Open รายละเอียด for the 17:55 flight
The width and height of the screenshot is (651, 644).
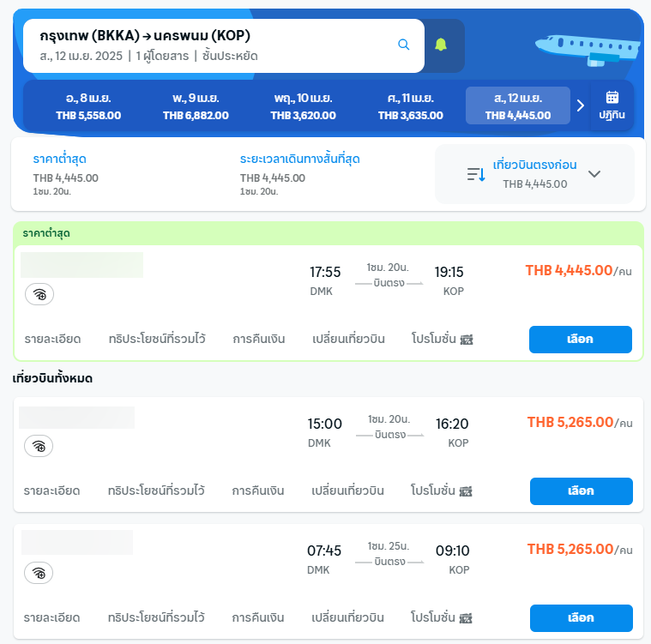52,339
